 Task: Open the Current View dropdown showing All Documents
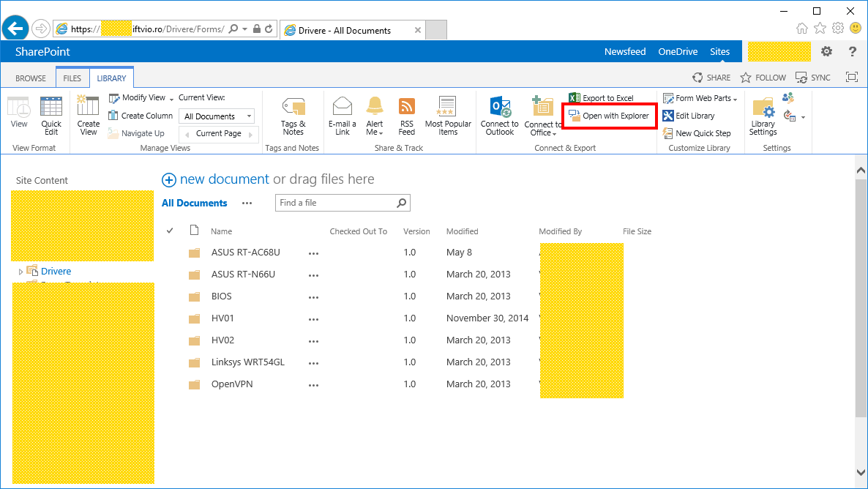217,116
